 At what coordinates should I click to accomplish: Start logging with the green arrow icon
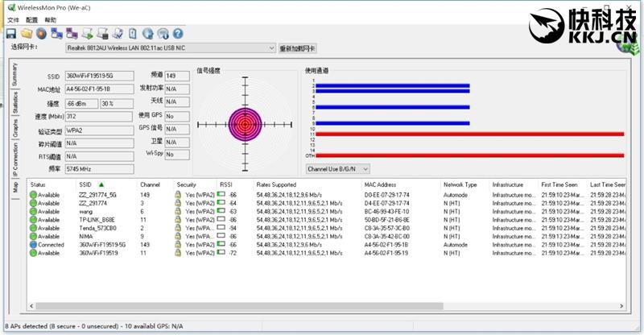point(87,34)
